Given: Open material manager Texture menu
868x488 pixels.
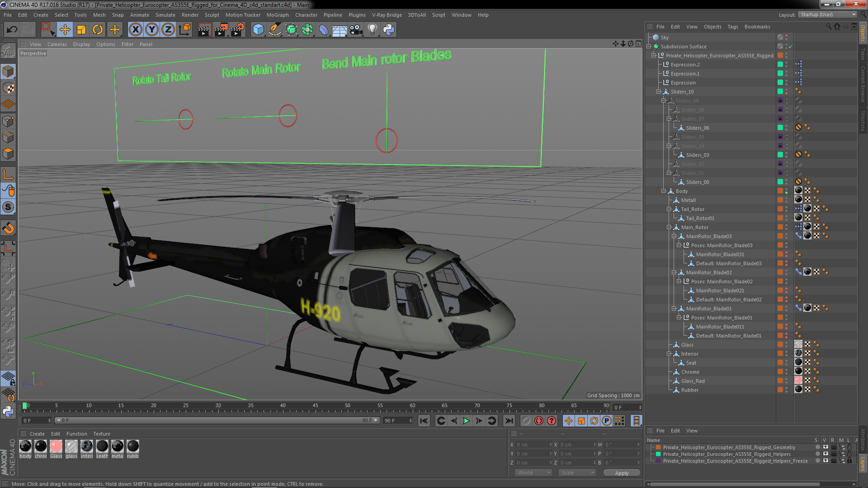Looking at the screenshot, I should coord(102,434).
